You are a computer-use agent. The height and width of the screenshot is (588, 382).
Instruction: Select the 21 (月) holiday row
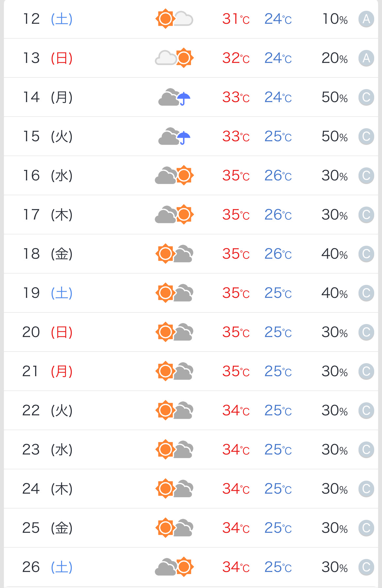(x=191, y=371)
